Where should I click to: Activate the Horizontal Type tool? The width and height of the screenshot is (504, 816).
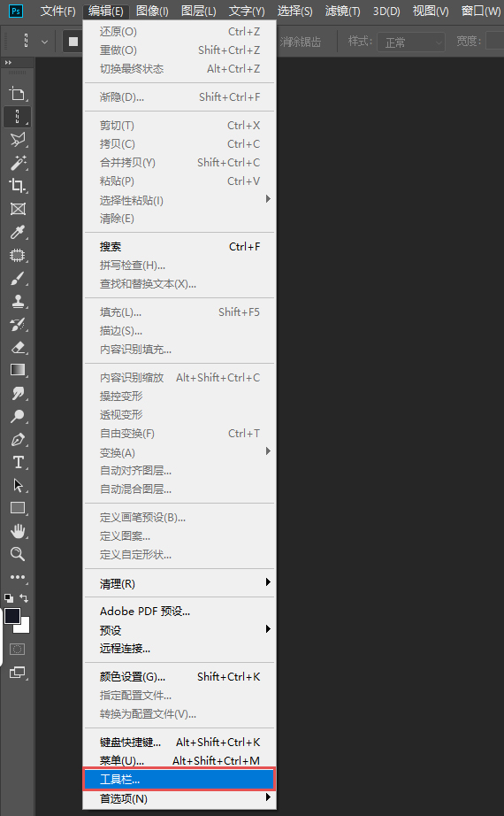pyautogui.click(x=17, y=462)
